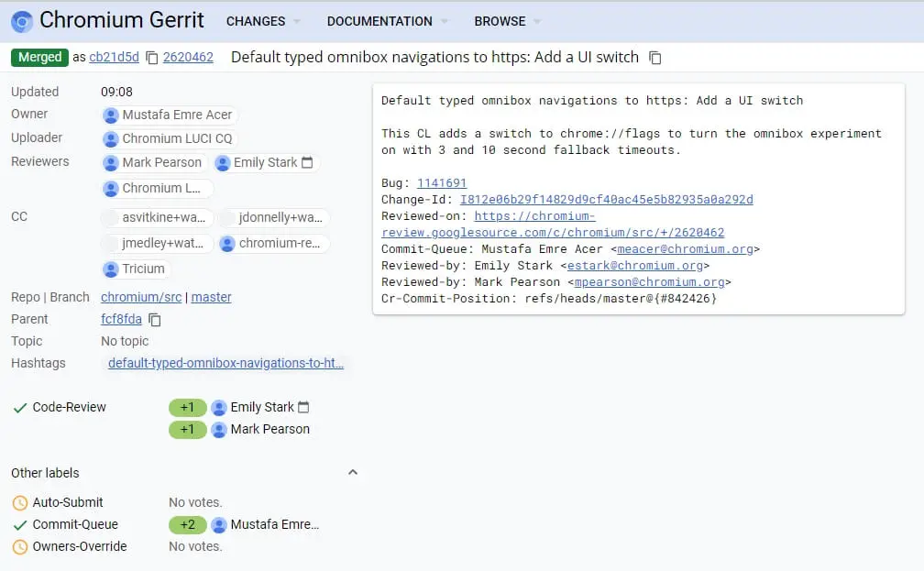
Task: Open bug 1141691
Action: pos(442,182)
